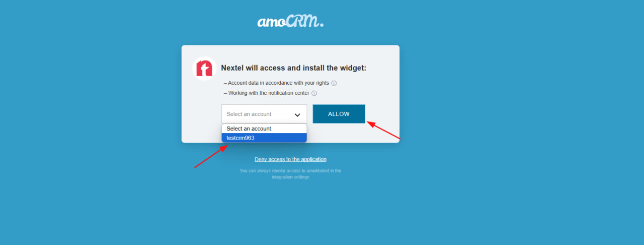Open info icon beside notification center line
The height and width of the screenshot is (245, 644).
314,93
